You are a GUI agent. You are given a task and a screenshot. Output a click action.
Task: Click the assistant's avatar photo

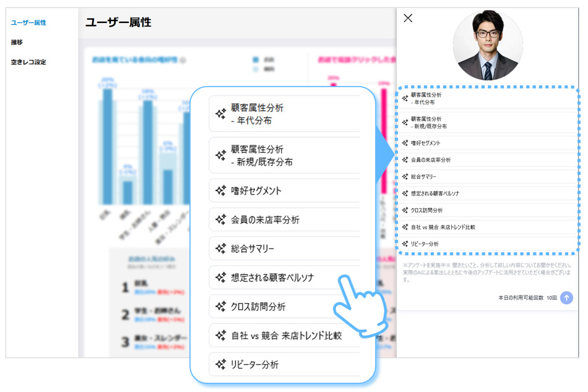(488, 45)
